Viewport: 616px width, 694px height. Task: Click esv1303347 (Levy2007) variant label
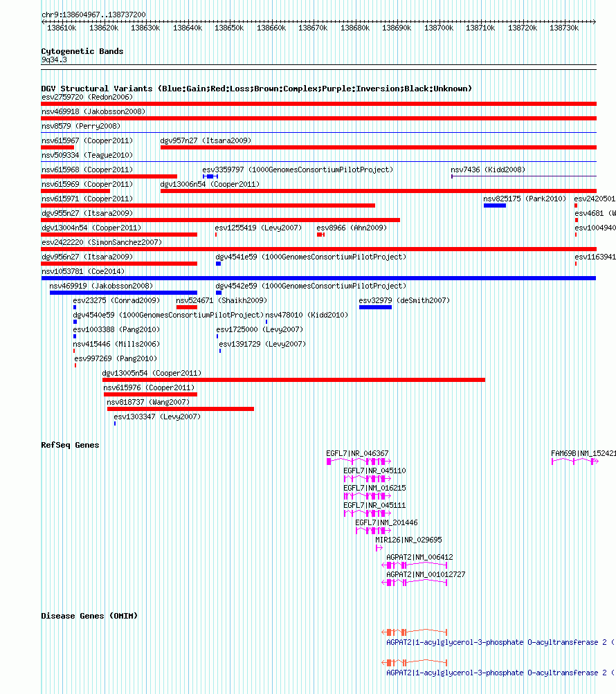tap(157, 417)
